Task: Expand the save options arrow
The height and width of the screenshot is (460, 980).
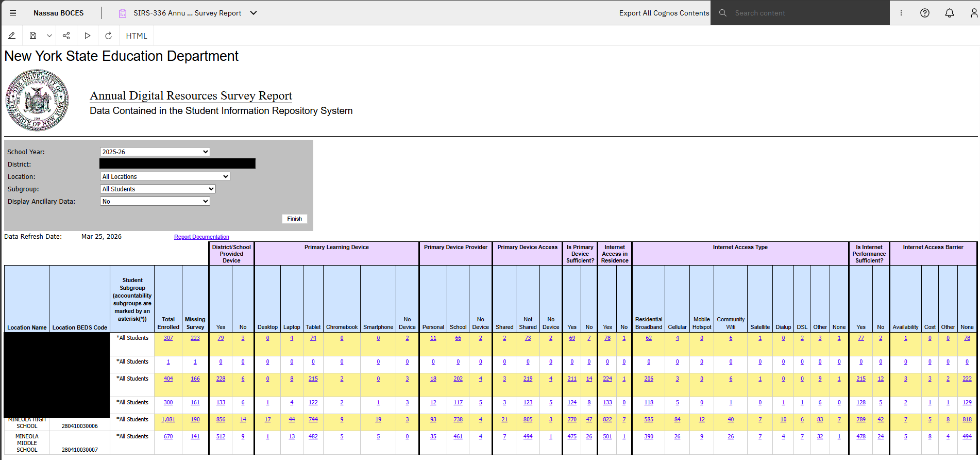Action: point(49,36)
